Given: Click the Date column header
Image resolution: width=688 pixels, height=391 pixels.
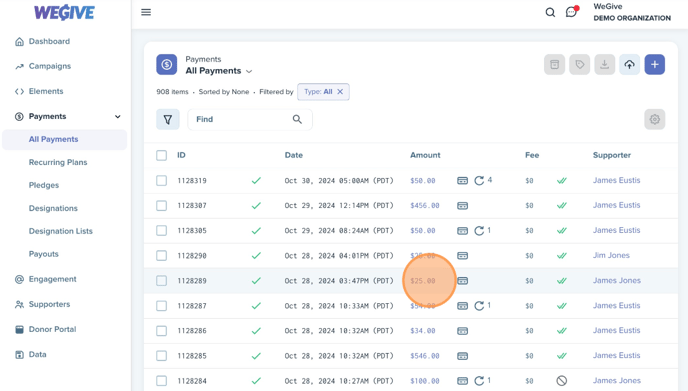Looking at the screenshot, I should (x=294, y=155).
